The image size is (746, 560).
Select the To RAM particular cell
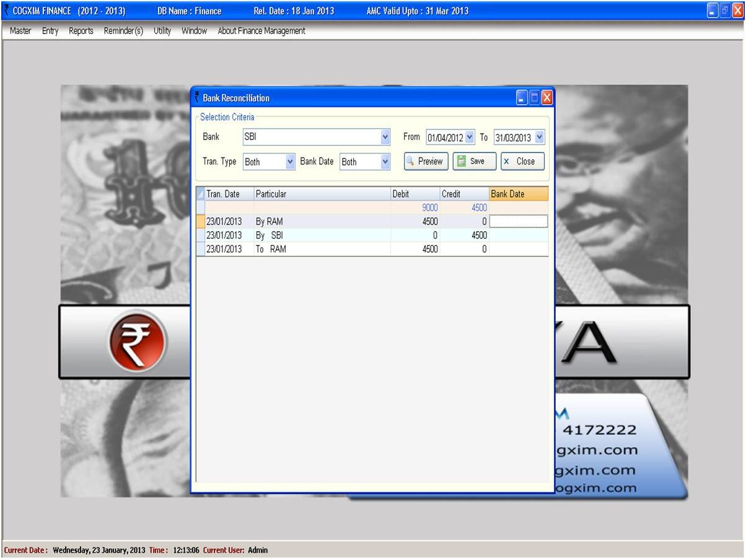click(x=322, y=249)
